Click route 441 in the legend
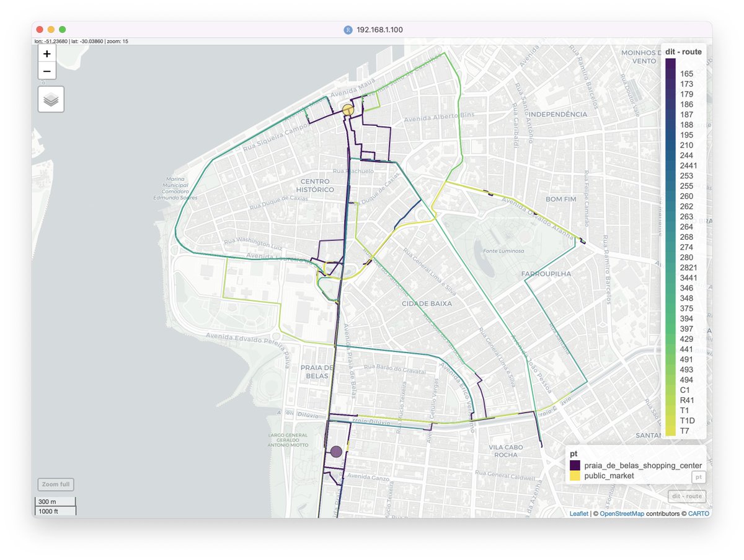Viewport: 744px width, 560px height. (x=686, y=349)
